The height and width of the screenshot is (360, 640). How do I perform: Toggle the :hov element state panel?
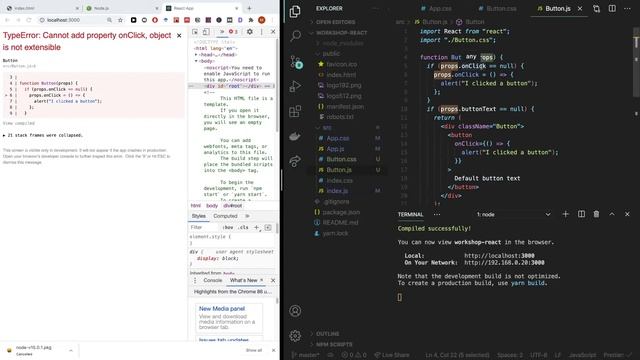coord(228,227)
